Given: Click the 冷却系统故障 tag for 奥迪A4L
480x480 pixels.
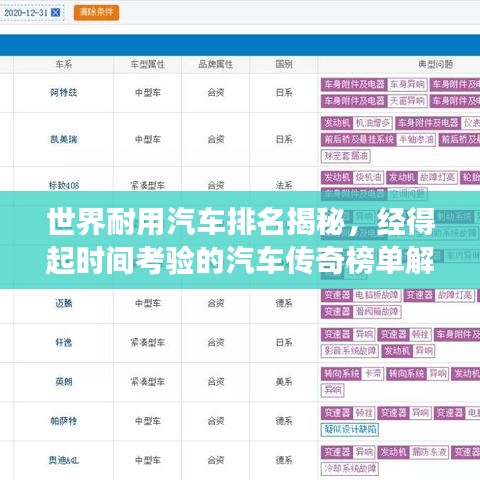Looking at the screenshot, I should (x=350, y=469).
